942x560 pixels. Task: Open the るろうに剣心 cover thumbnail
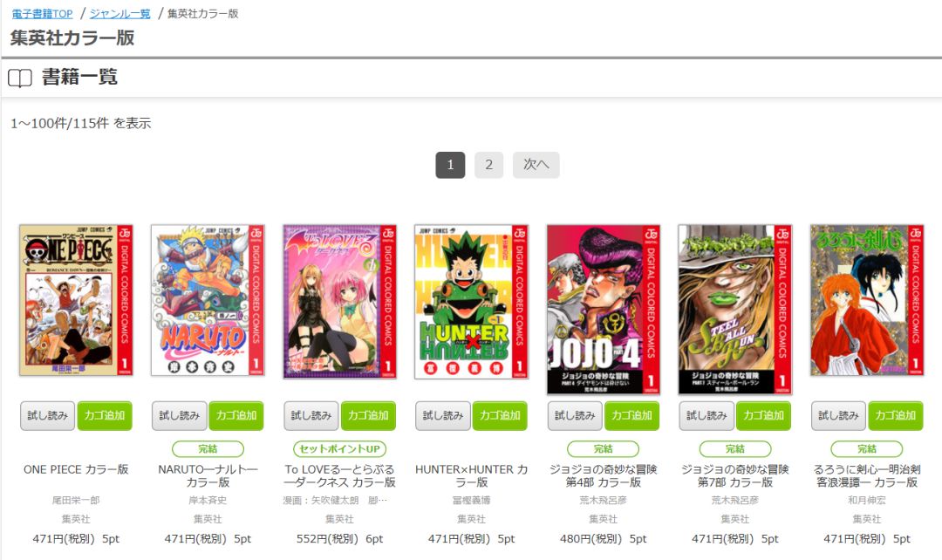[867, 300]
